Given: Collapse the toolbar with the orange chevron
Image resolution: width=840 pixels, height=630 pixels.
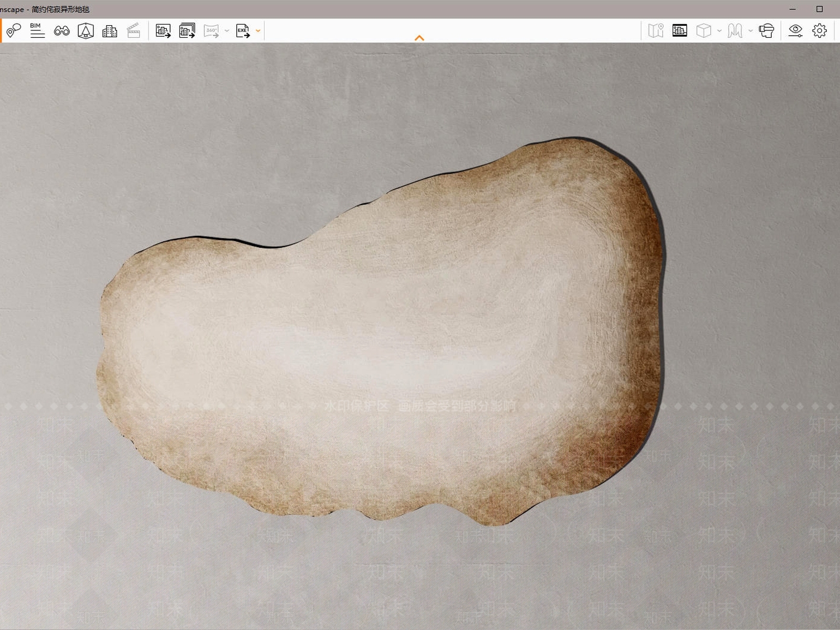Looking at the screenshot, I should (x=419, y=38).
